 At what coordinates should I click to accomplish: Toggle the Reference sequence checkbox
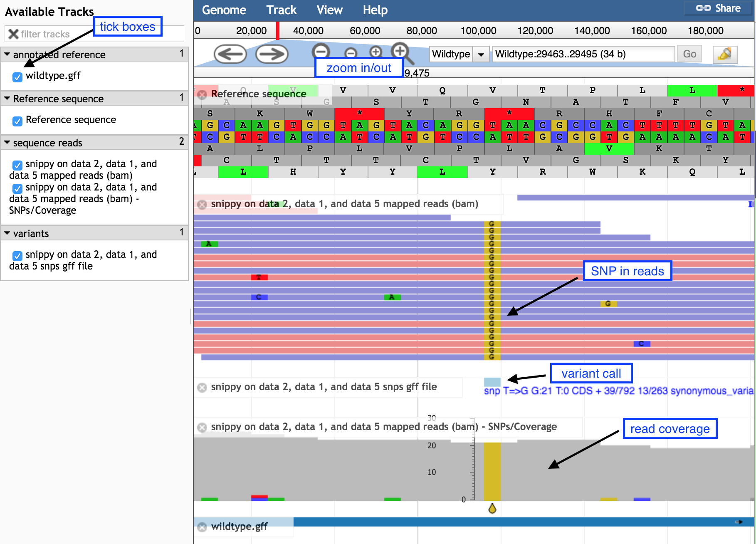17,121
